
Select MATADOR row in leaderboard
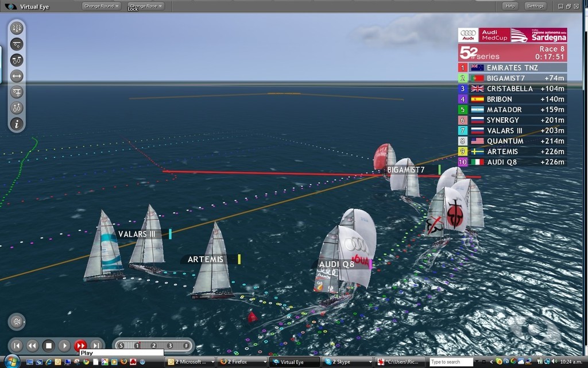coord(512,110)
